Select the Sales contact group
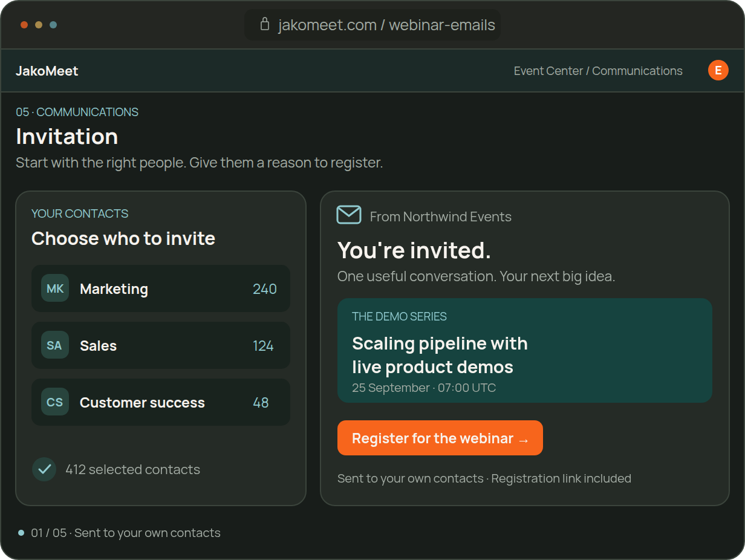This screenshot has height=560, width=745. (x=161, y=345)
